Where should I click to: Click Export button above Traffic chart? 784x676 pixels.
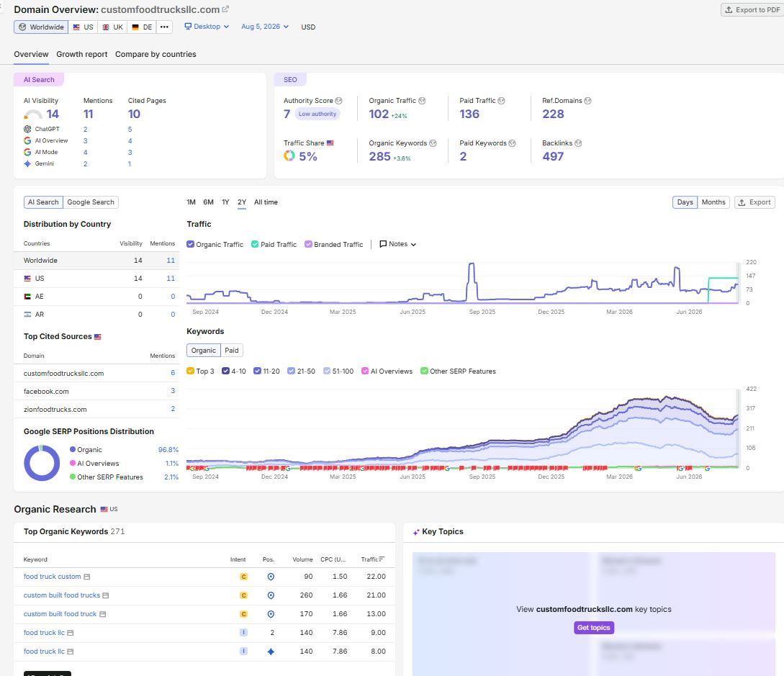pos(754,202)
